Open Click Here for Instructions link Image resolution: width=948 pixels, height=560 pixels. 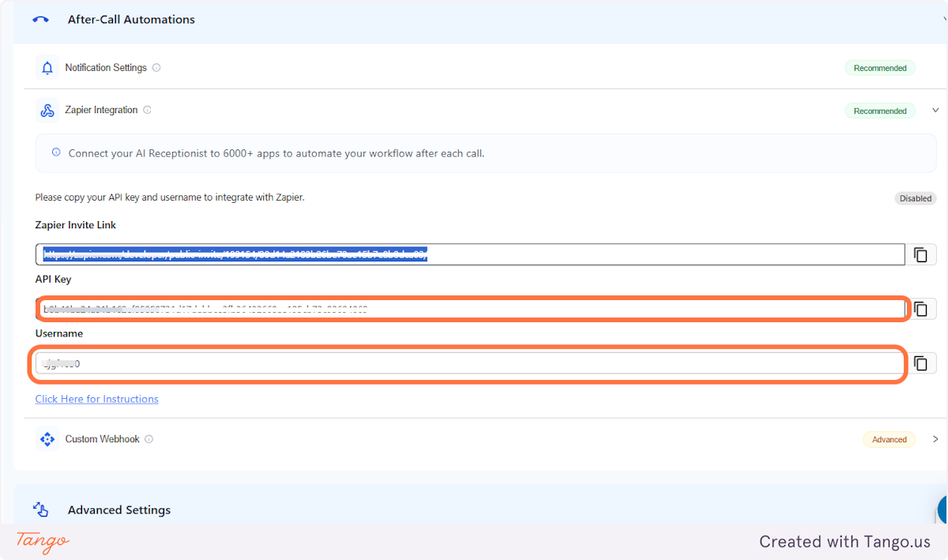[x=96, y=399]
